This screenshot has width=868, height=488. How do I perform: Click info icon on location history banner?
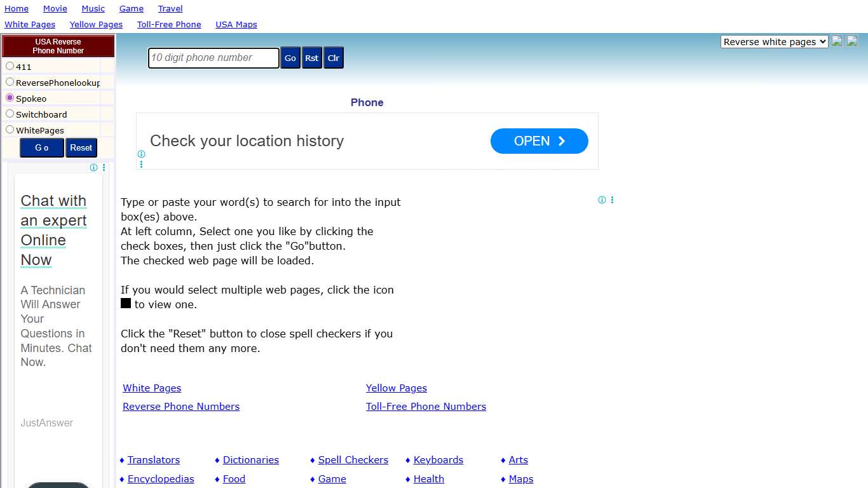141,154
